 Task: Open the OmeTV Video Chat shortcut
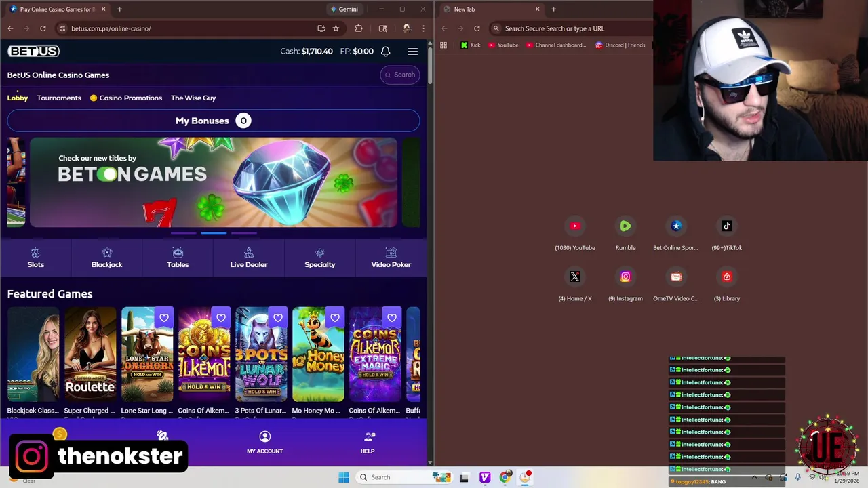point(675,285)
